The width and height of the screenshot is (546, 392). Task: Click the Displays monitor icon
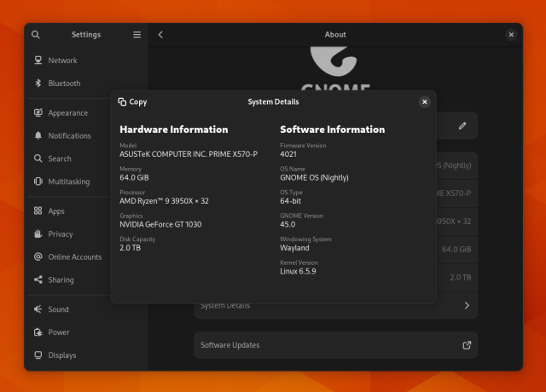[38, 355]
